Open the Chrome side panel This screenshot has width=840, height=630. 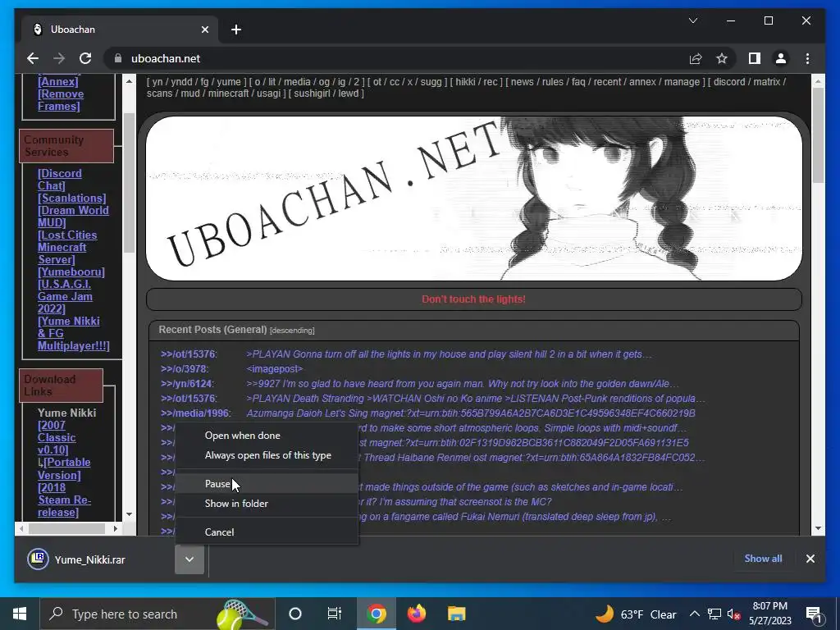point(755,58)
